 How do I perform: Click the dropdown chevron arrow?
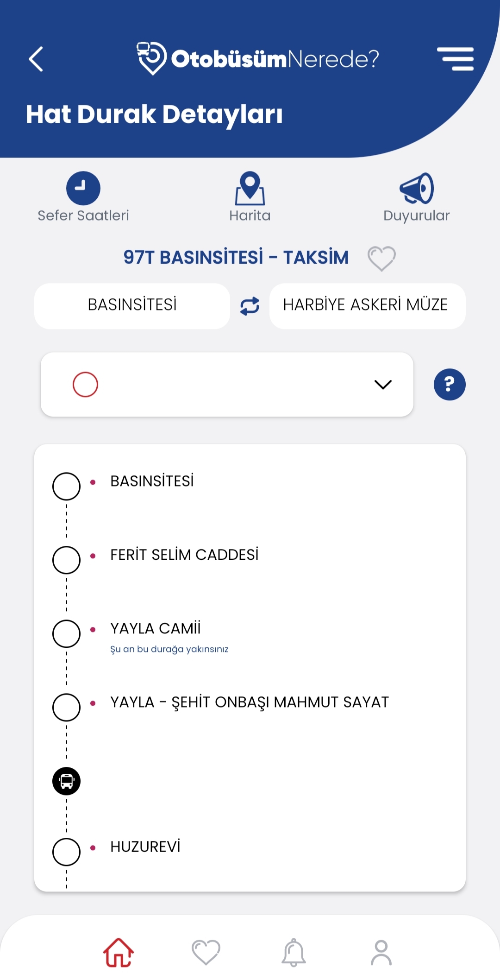[x=383, y=385]
